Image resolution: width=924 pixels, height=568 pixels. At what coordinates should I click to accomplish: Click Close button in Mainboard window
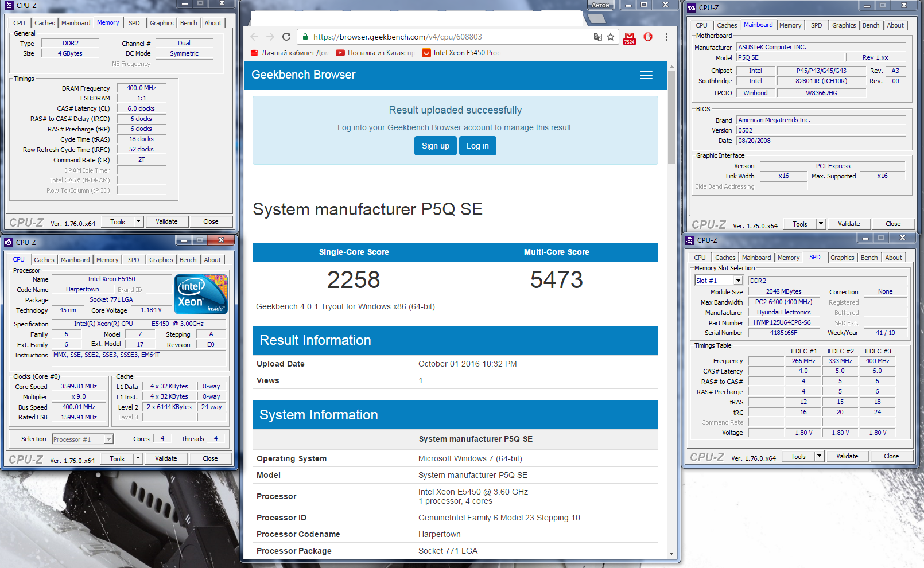coord(892,224)
